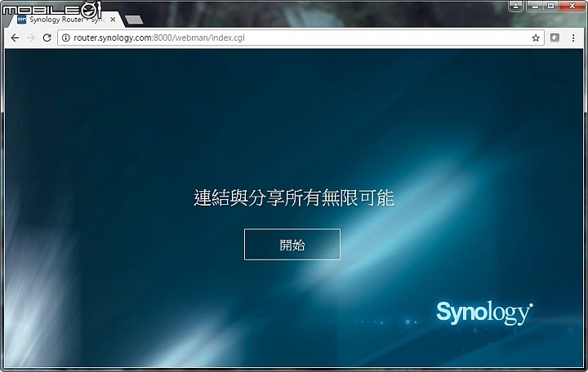Viewport: 588px width, 372px height.
Task: Close the Synology Router tab
Action: coord(113,20)
